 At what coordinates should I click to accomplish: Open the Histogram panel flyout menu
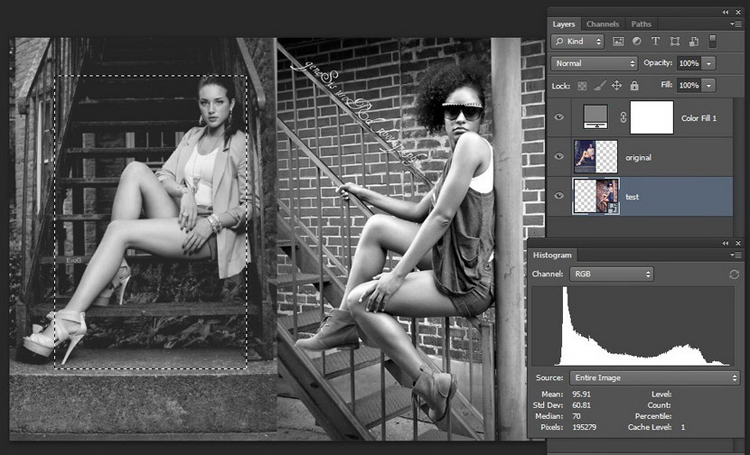pyautogui.click(x=735, y=255)
